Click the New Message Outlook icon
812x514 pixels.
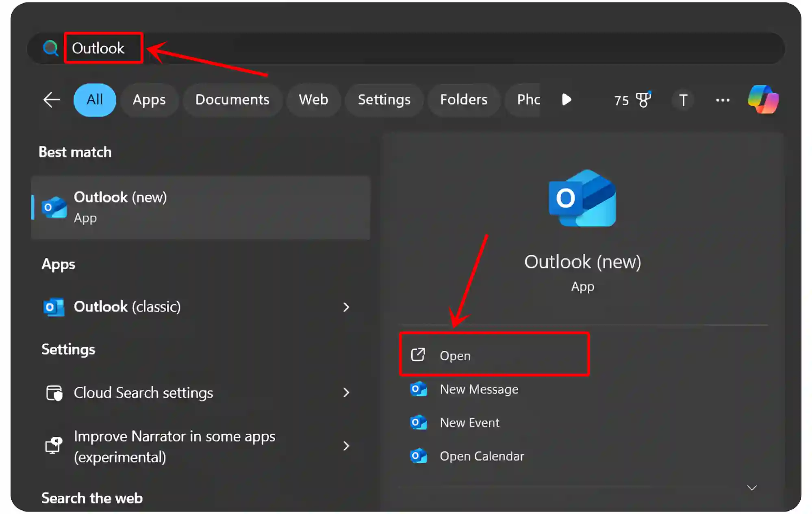click(418, 389)
